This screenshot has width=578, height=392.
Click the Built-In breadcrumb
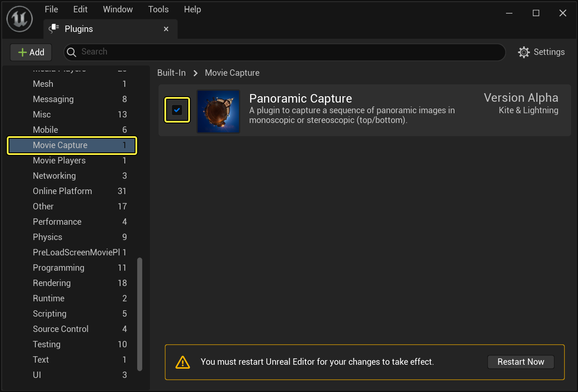[x=172, y=73]
